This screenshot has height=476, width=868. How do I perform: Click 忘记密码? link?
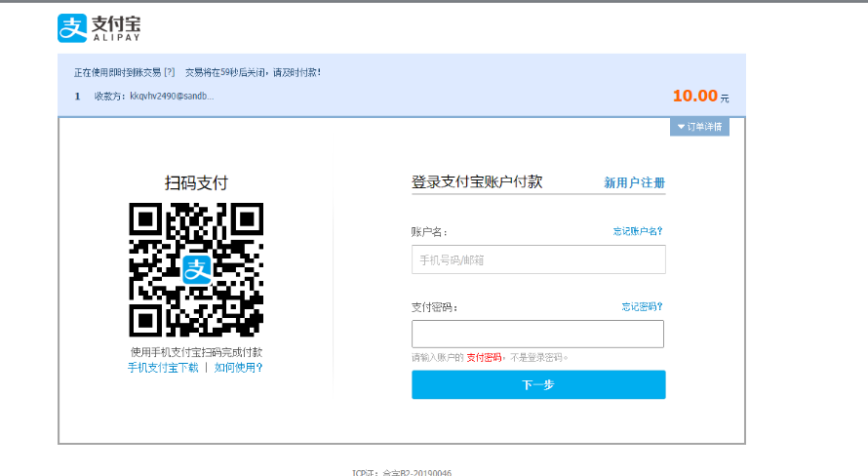click(x=642, y=306)
